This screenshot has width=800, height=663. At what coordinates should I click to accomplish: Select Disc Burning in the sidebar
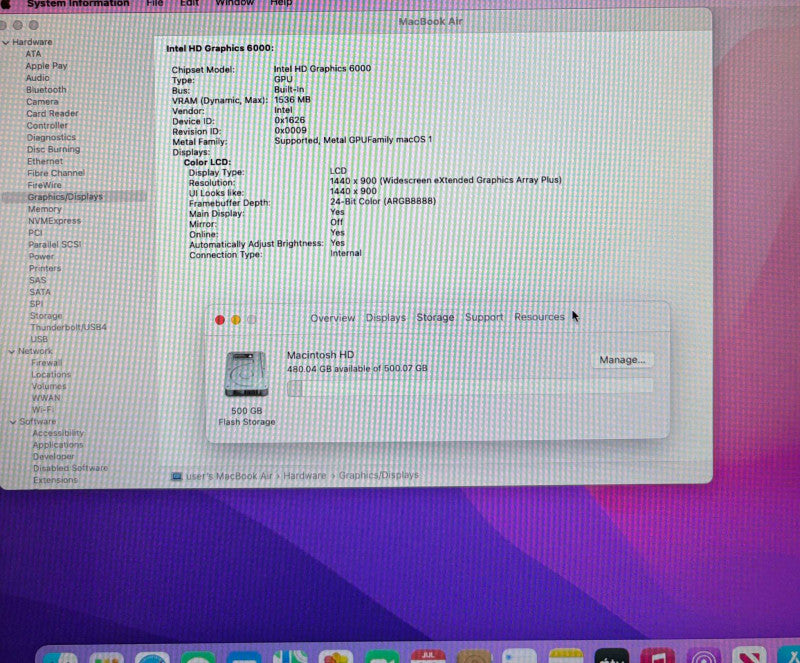[54, 149]
